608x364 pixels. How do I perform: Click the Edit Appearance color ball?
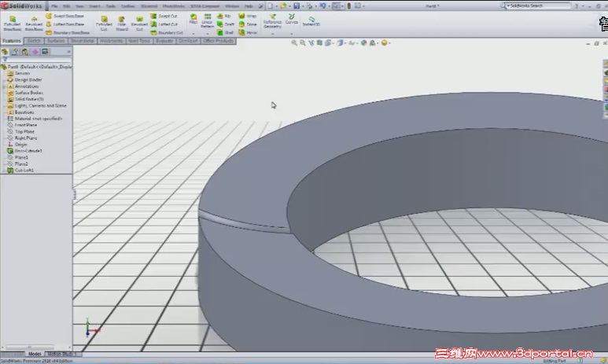(x=363, y=43)
